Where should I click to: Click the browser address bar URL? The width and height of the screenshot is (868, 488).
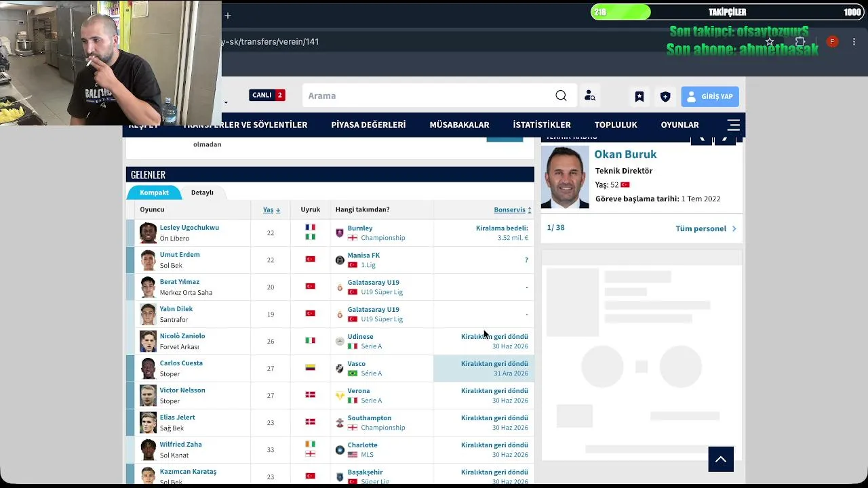coord(271,41)
